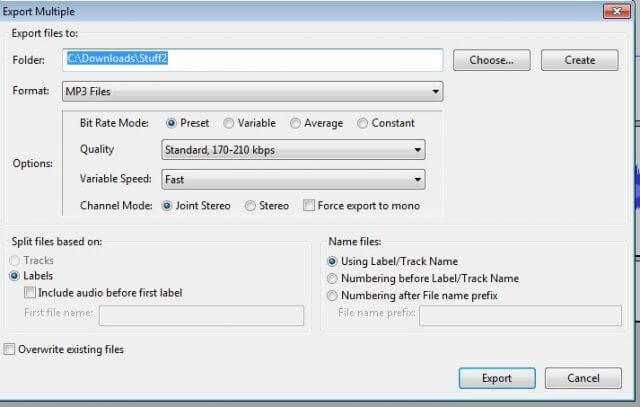Close the Export Multiple dialog

coord(617,11)
